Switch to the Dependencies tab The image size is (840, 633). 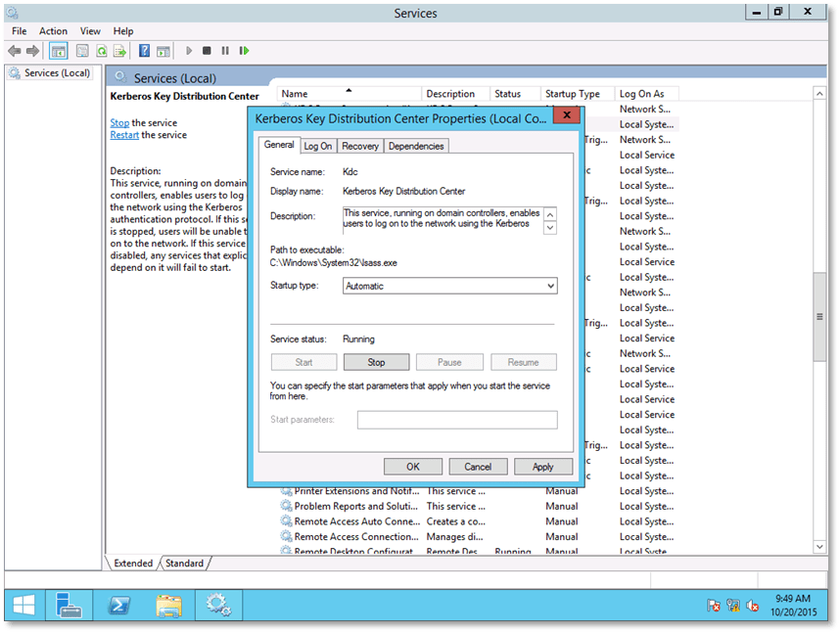point(416,146)
